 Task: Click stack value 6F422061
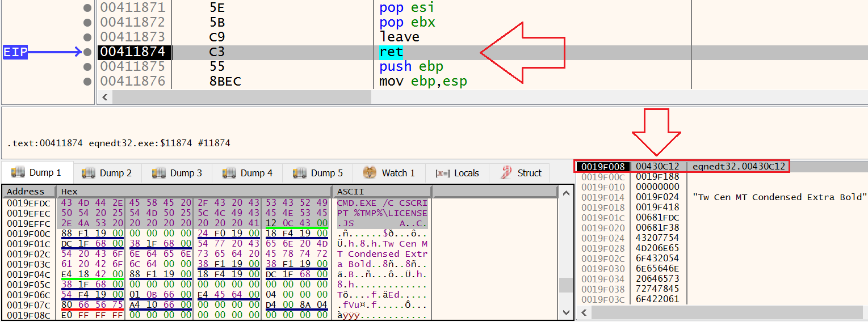657,299
